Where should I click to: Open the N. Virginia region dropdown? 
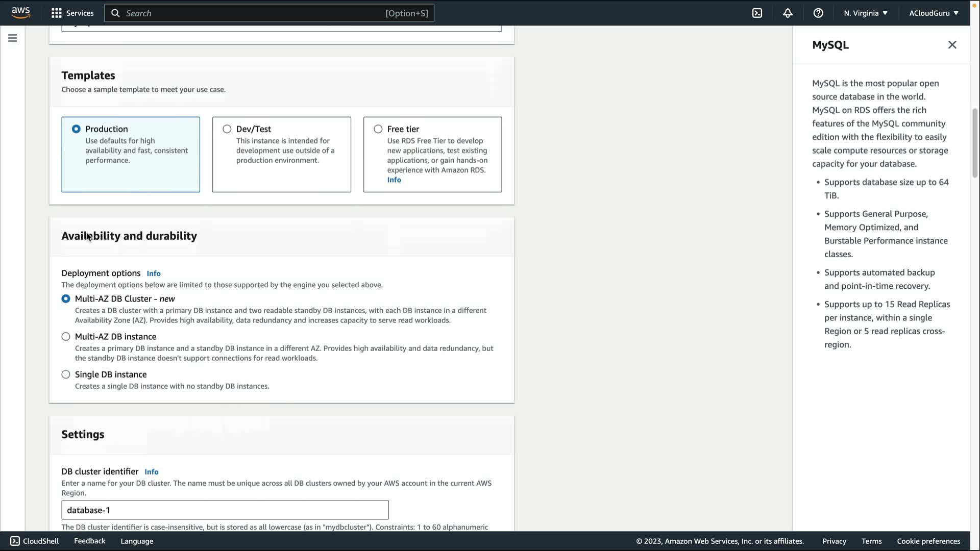point(866,13)
